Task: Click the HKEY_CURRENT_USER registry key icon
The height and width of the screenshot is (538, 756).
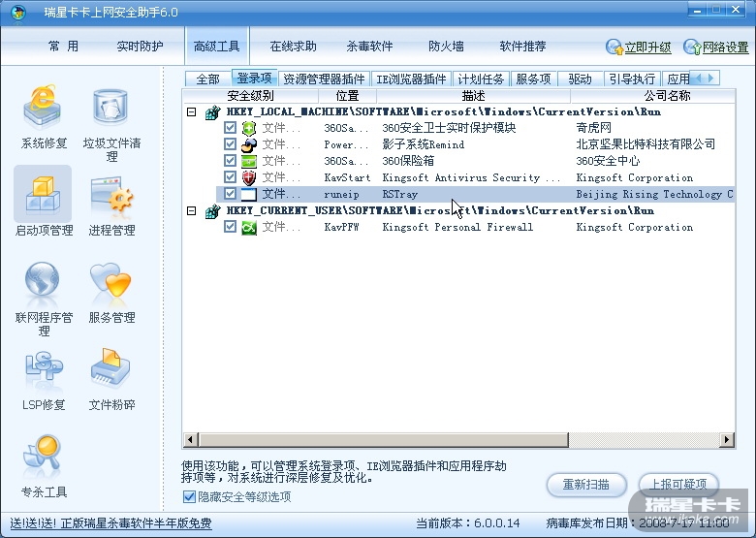Action: coord(212,211)
